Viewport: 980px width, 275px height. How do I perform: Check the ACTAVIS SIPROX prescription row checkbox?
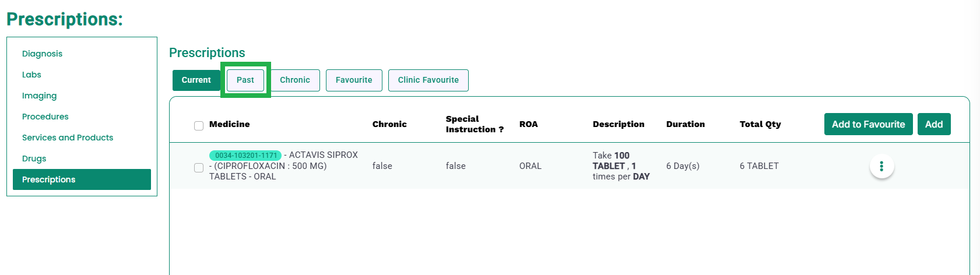[x=199, y=168]
